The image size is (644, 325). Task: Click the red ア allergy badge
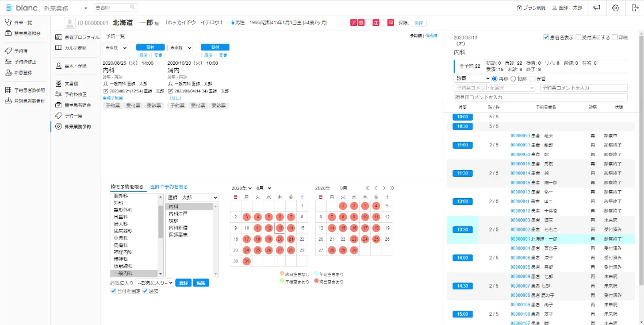click(x=354, y=23)
